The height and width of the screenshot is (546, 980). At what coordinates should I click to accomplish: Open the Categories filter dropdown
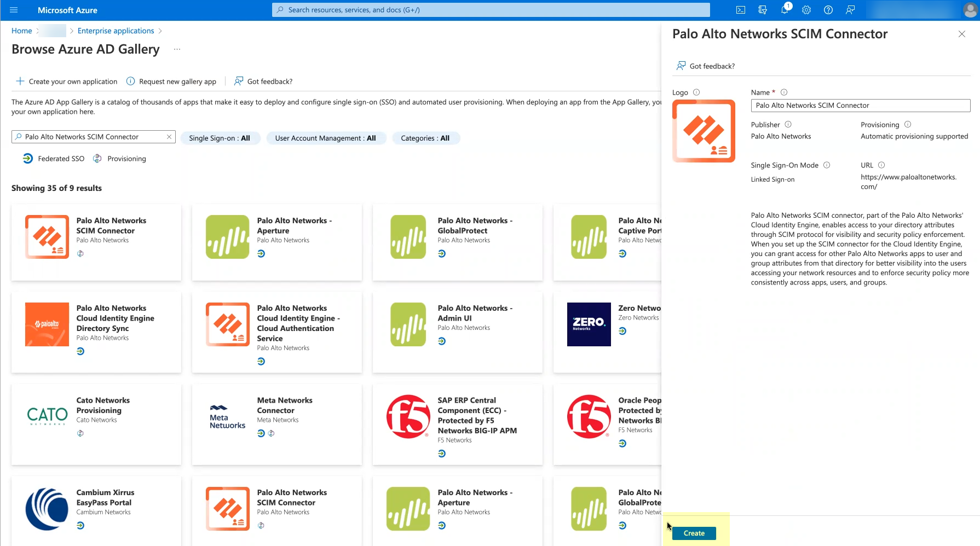pos(425,138)
